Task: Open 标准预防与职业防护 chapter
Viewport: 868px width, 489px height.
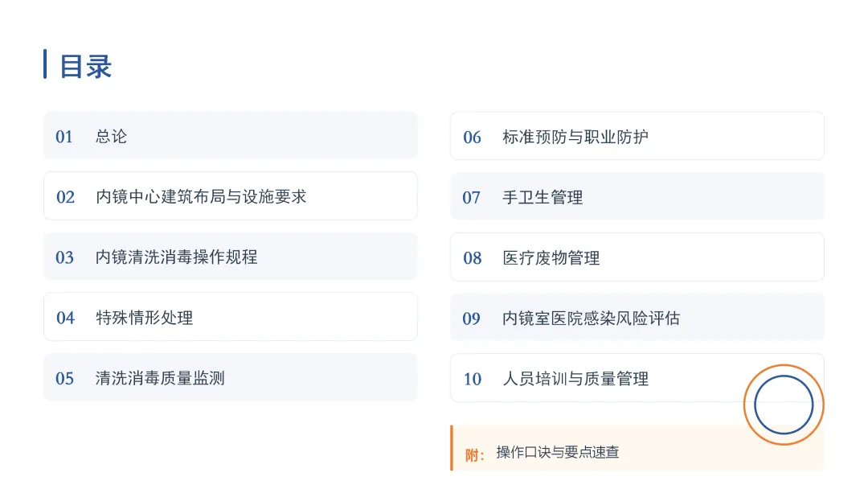Action: (x=637, y=136)
